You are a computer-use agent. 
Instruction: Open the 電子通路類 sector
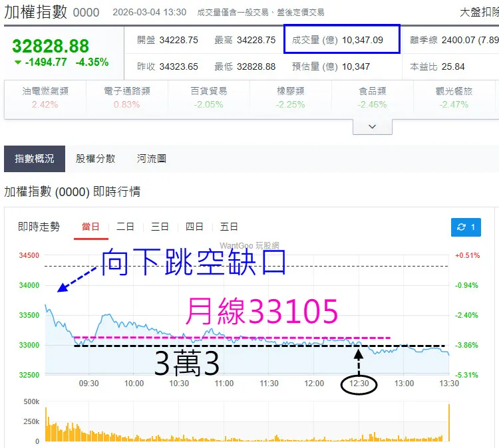(127, 98)
